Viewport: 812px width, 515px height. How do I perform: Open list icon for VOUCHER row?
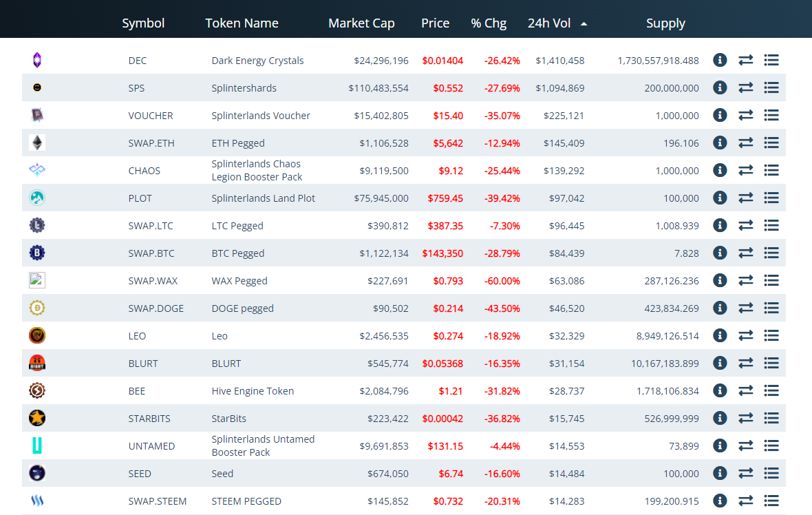coord(771,115)
